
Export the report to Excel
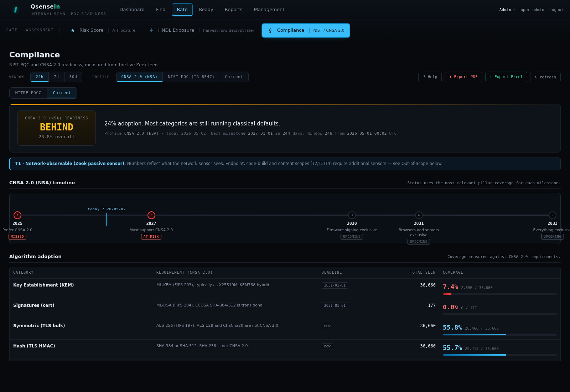506,77
